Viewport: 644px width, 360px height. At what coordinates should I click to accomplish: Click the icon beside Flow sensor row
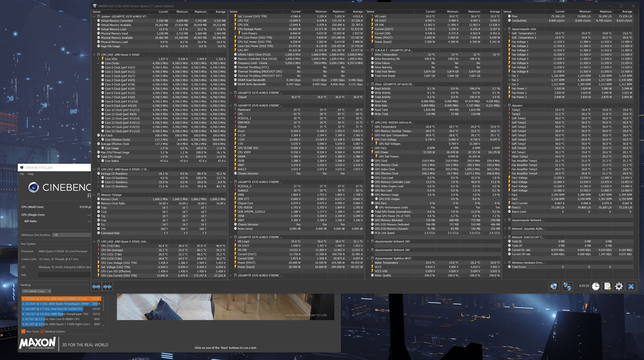[509, 16]
